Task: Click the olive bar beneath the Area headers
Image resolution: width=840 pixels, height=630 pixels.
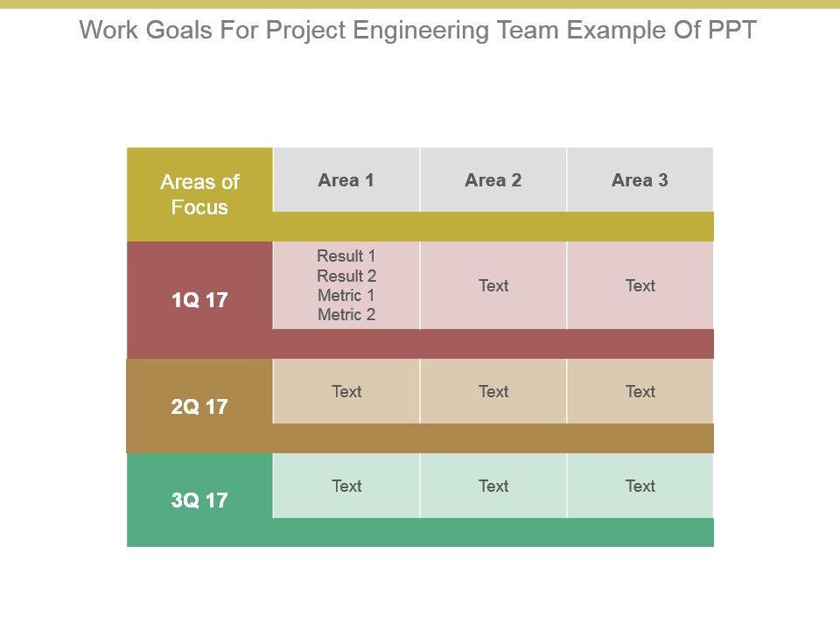Action: (493, 227)
